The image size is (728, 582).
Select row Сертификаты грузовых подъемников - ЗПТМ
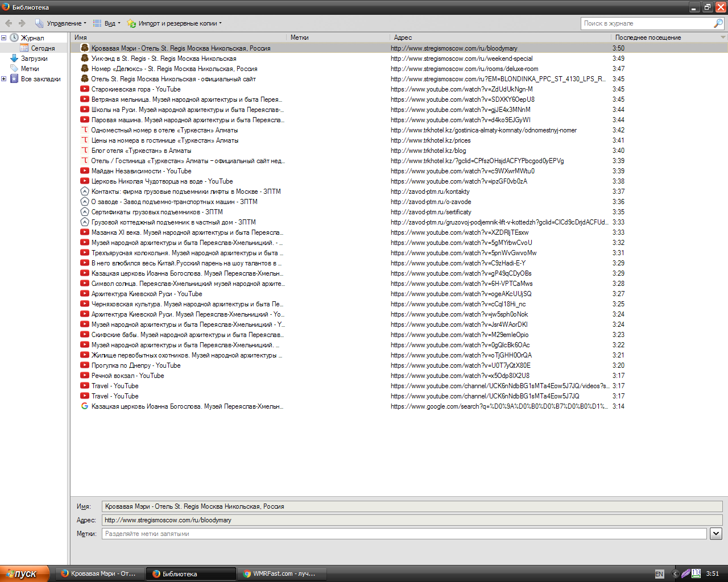tap(399, 211)
